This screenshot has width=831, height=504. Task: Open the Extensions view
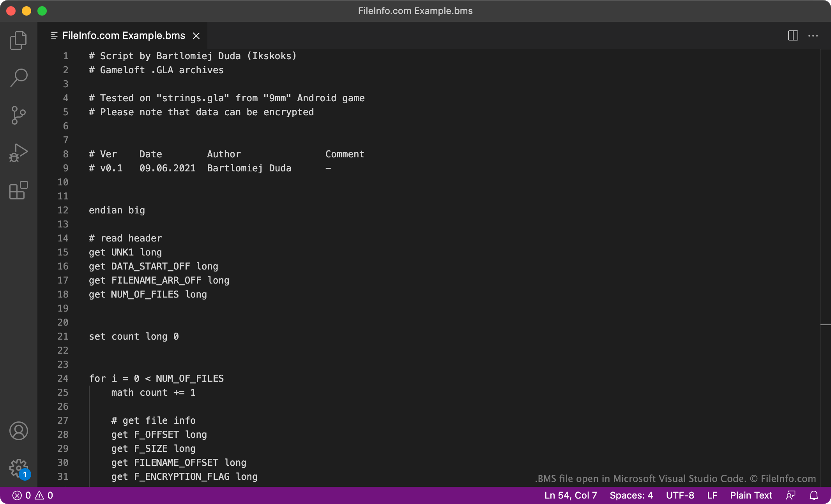click(18, 190)
